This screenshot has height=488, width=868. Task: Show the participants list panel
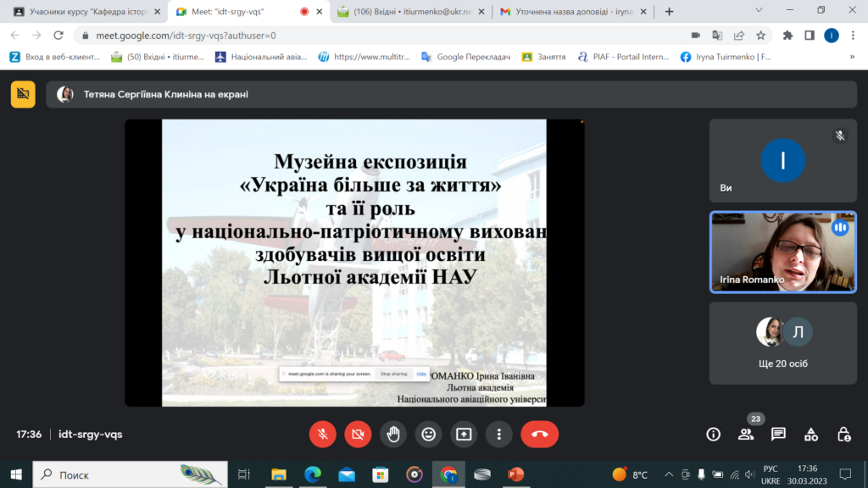point(746,434)
